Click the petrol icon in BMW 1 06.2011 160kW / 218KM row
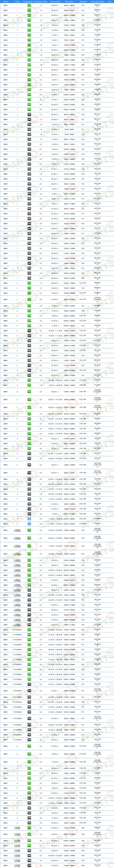Viewport: 114px width, 868px height. 29,75
